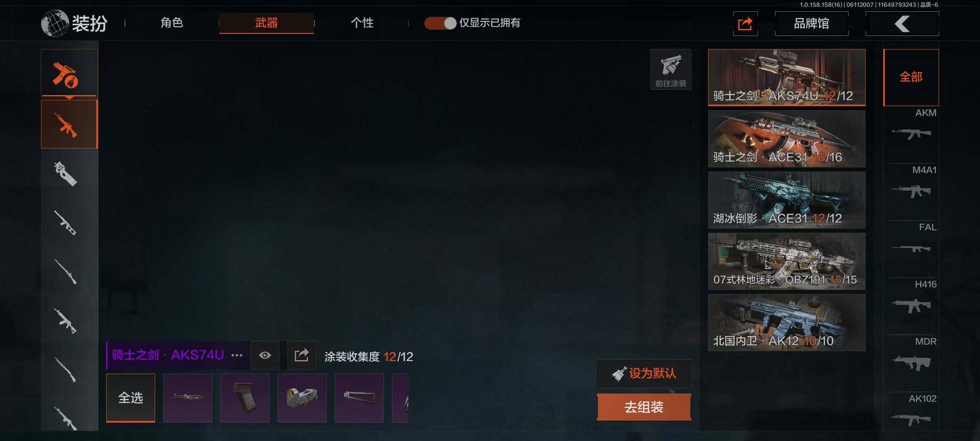Toggle the eye preview for AKS74U skin
This screenshot has width=980, height=441.
pyautogui.click(x=265, y=355)
